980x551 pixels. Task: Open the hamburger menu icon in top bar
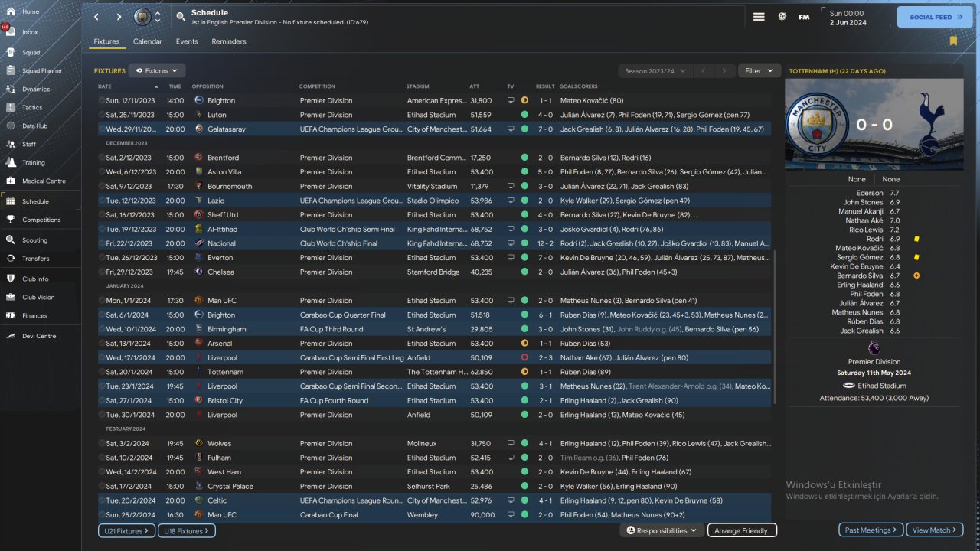click(759, 17)
